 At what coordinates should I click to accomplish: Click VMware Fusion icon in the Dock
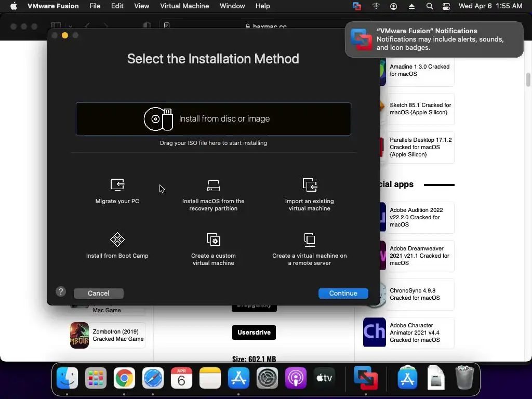(366, 378)
